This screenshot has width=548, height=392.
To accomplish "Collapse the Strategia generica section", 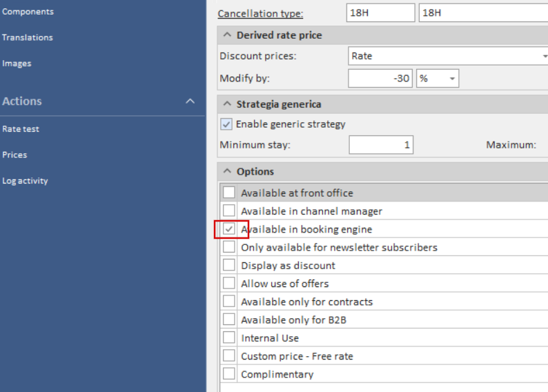I will pyautogui.click(x=227, y=104).
